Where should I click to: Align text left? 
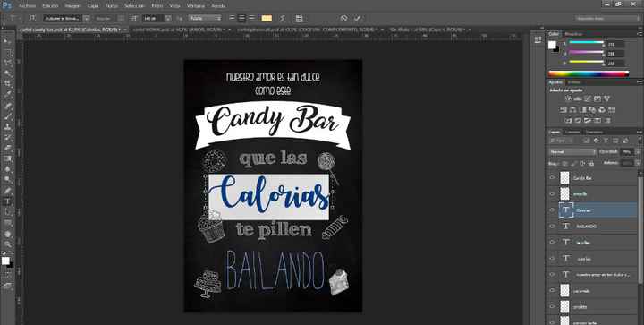pyautogui.click(x=232, y=19)
